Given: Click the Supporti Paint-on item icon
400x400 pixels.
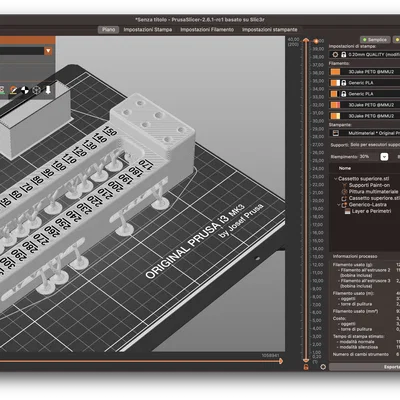Looking at the screenshot, I should click(x=345, y=185).
